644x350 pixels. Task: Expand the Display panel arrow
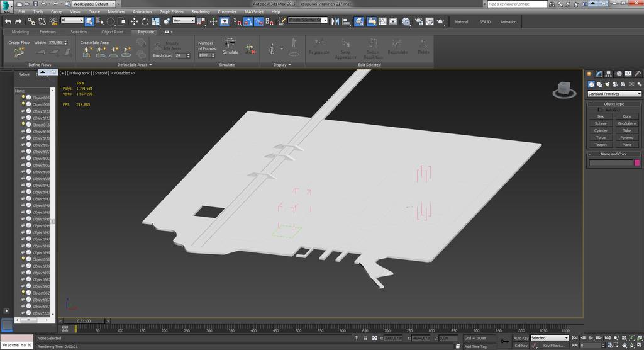coord(289,65)
